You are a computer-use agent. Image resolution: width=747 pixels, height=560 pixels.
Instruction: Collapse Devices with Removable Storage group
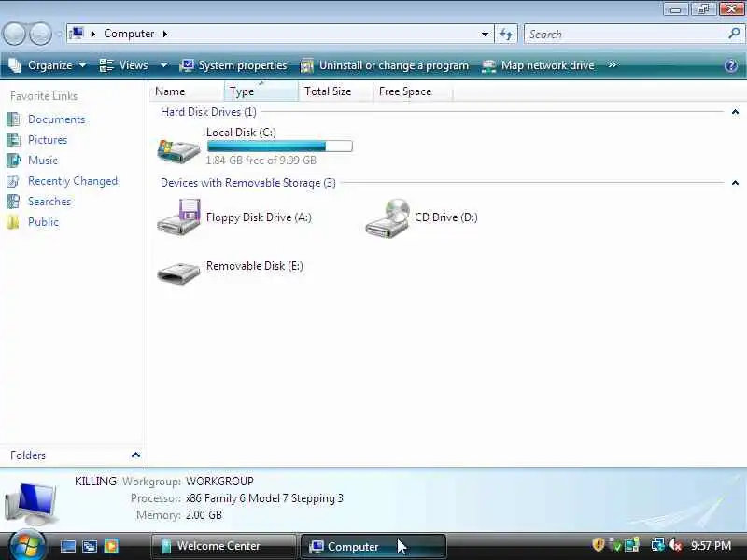[735, 183]
